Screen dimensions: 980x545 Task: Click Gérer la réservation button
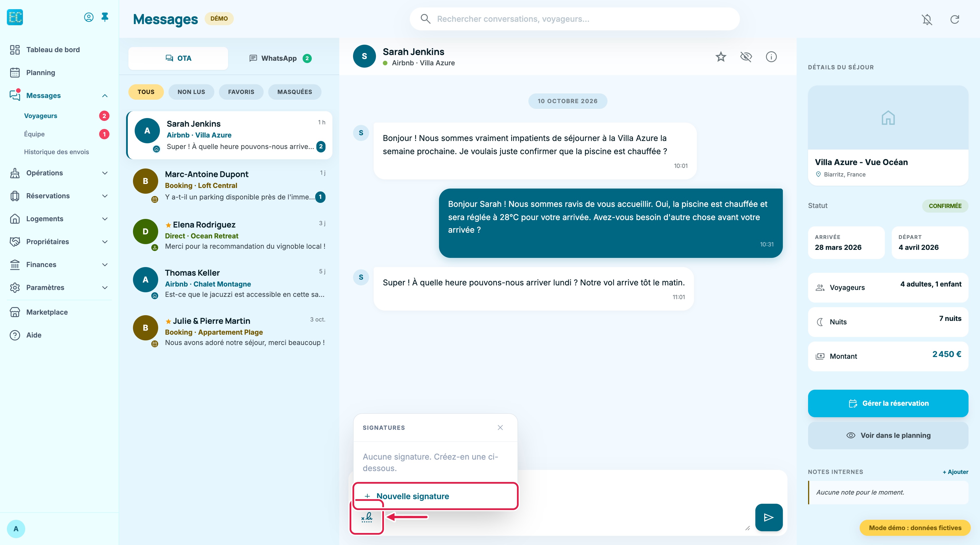coord(888,403)
